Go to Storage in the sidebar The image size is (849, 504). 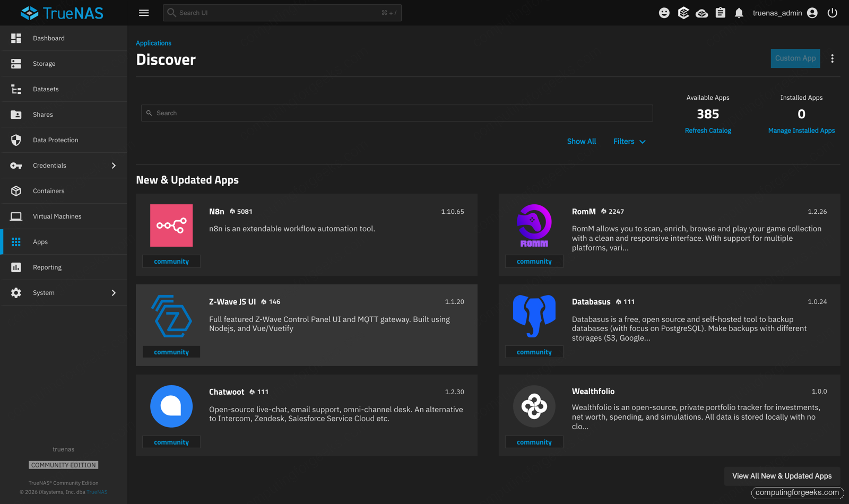[x=64, y=64]
